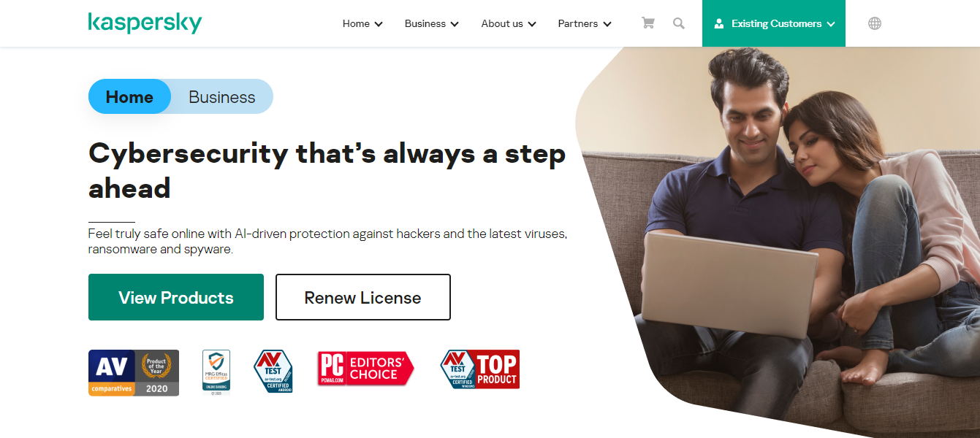Click the user icon beside Existing Customers
This screenshot has height=438, width=980.
(720, 23)
